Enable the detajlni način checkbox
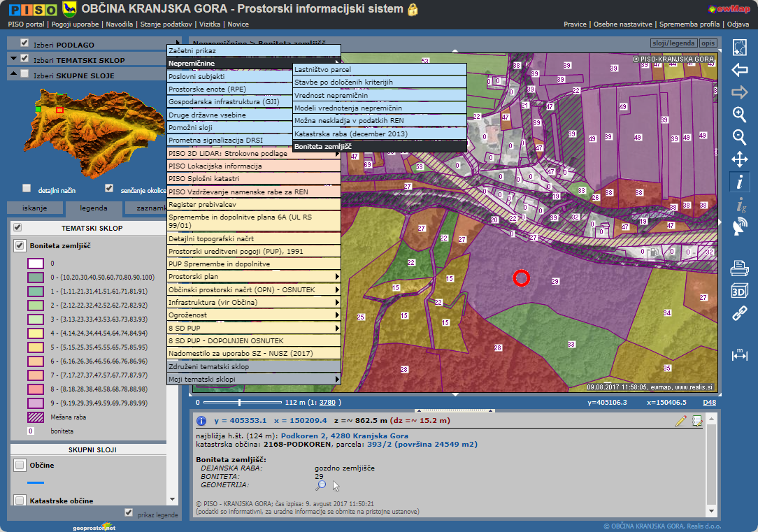 click(x=27, y=188)
